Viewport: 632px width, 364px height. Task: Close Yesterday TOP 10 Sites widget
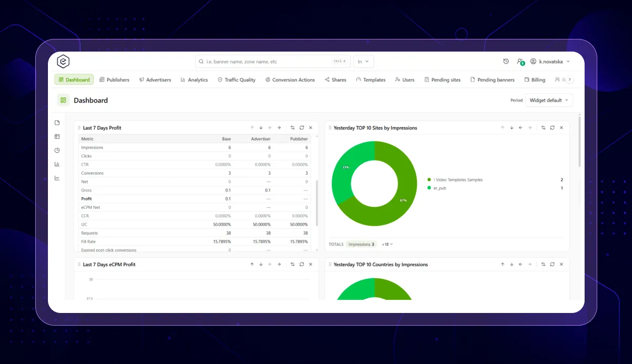click(x=561, y=128)
